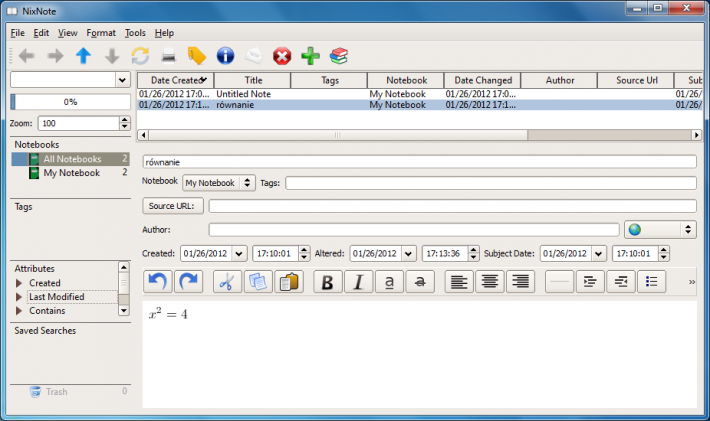710x421 pixels.
Task: Paste with the clipboard icon
Action: click(288, 282)
